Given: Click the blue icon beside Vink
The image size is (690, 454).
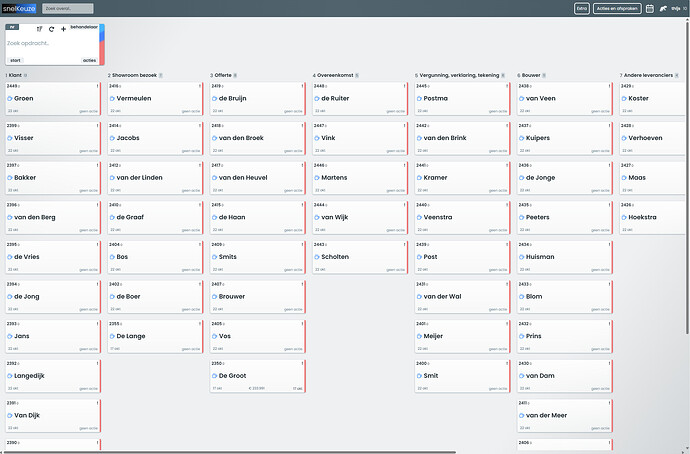Looking at the screenshot, I should [x=317, y=138].
